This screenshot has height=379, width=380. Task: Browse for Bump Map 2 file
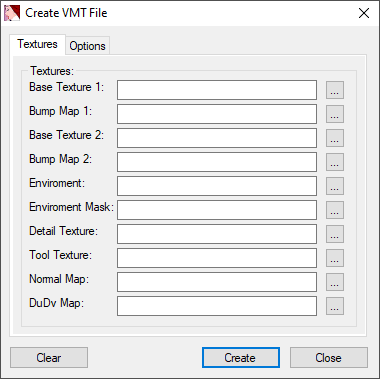[335, 162]
